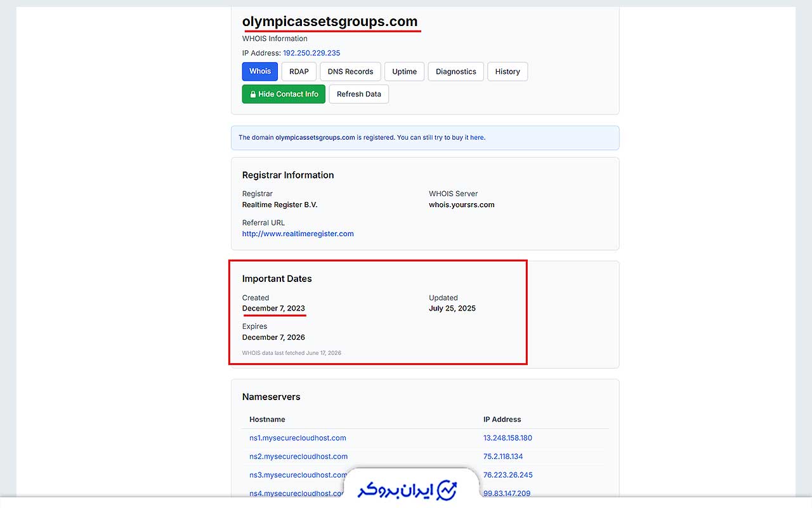Click IP address 99.83.147.209
Screen dimensions: 812x508
pyautogui.click(x=507, y=493)
